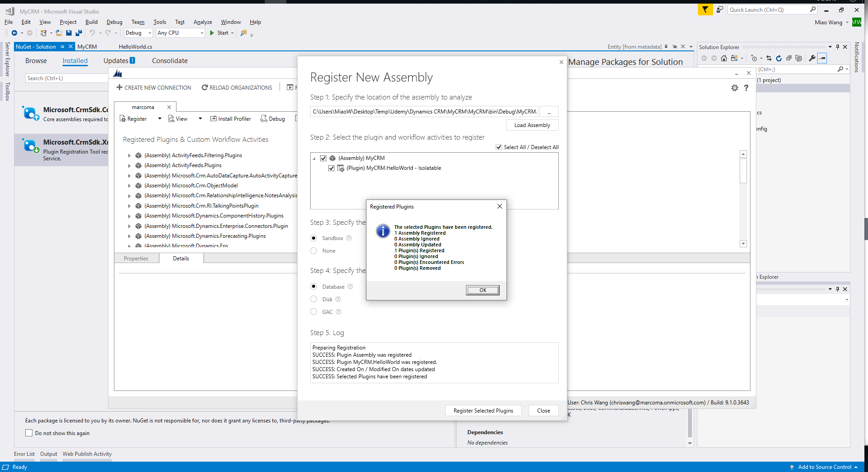Open the Start button dropdown arrow
Viewport: 868px width, 472px height.
[232, 33]
